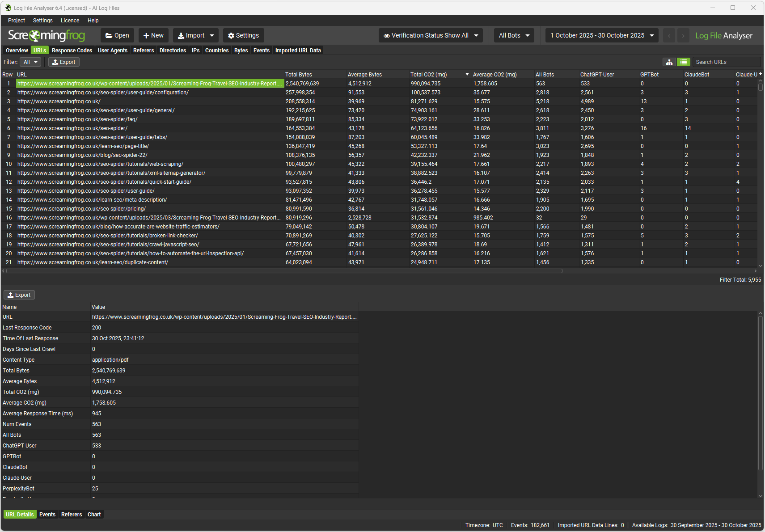Click the Open folder icon button
The image size is (765, 532).
(117, 35)
